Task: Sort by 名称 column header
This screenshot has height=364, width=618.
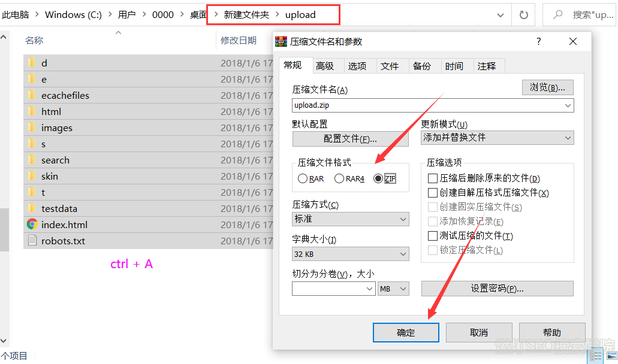Action: click(34, 40)
